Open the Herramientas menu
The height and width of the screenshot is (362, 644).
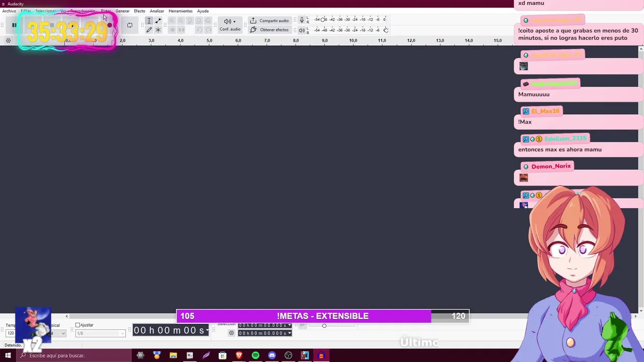[180, 11]
